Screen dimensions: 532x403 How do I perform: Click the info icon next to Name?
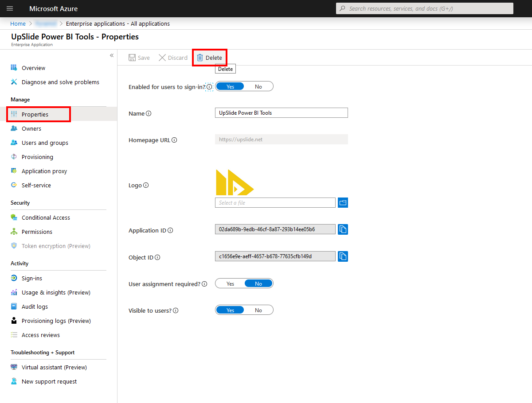click(x=149, y=113)
